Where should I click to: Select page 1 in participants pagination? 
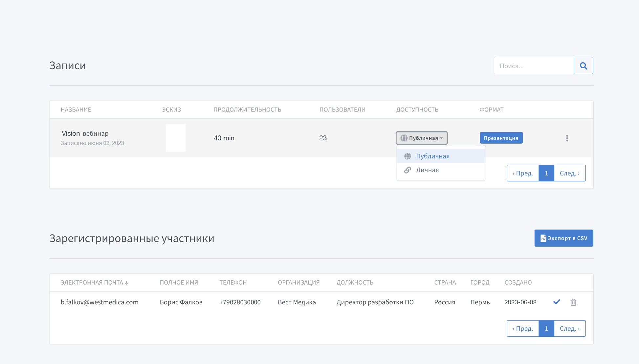pos(546,329)
